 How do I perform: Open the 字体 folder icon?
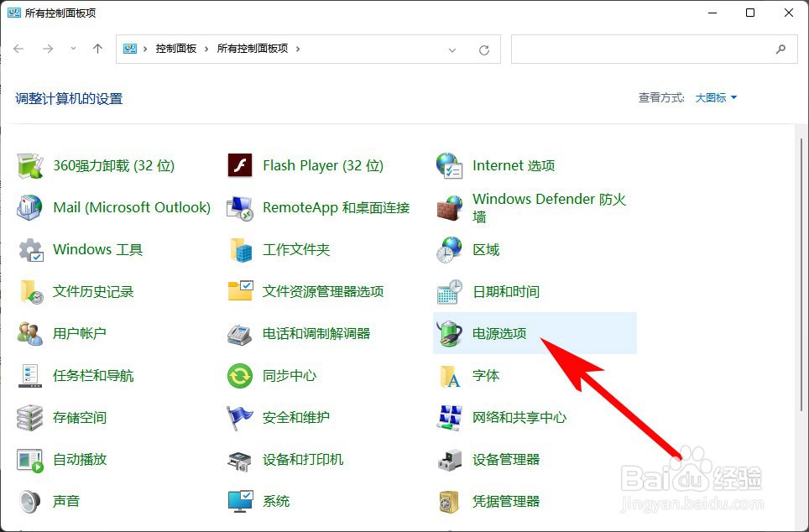click(449, 376)
